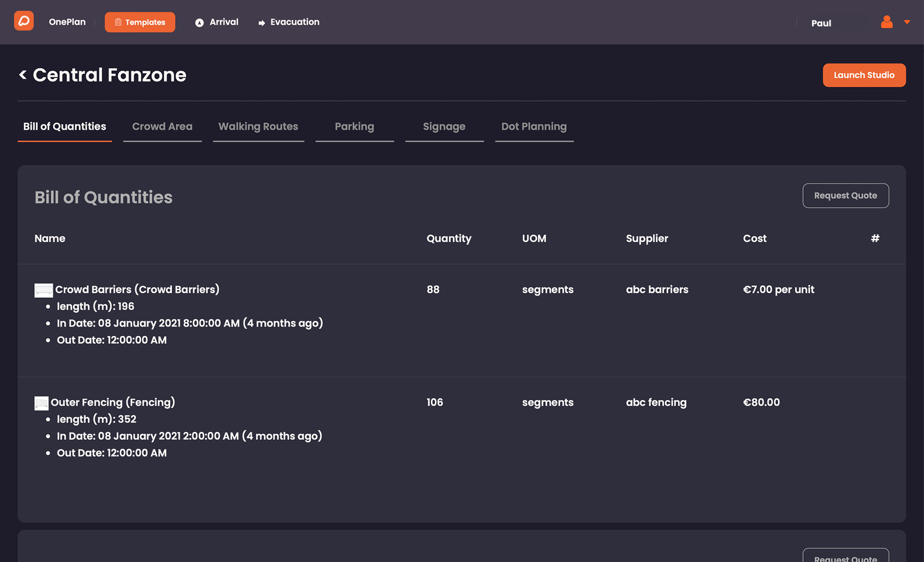Open the Signage tab
The image size is (924, 562).
(x=445, y=127)
